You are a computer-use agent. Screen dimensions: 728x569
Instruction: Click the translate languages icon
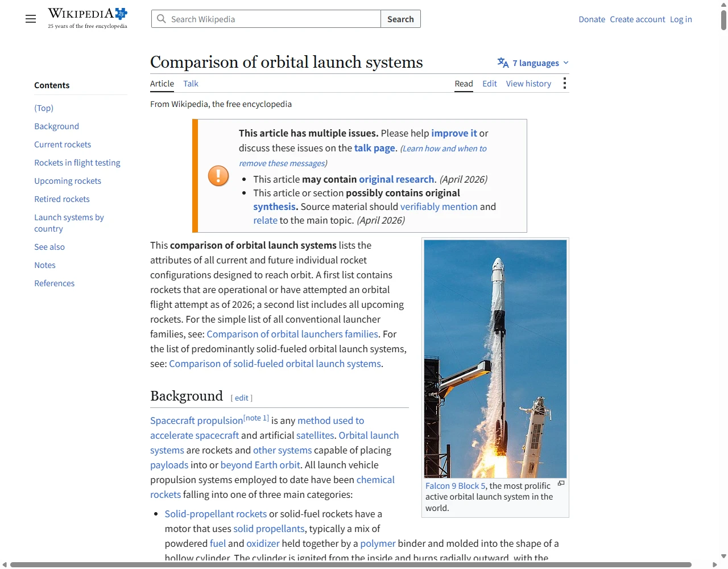click(x=503, y=63)
